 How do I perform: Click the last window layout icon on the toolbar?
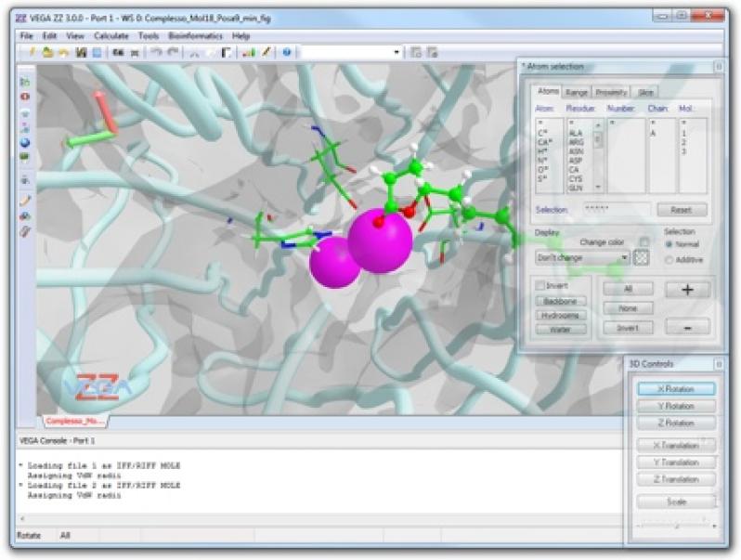pyautogui.click(x=432, y=52)
